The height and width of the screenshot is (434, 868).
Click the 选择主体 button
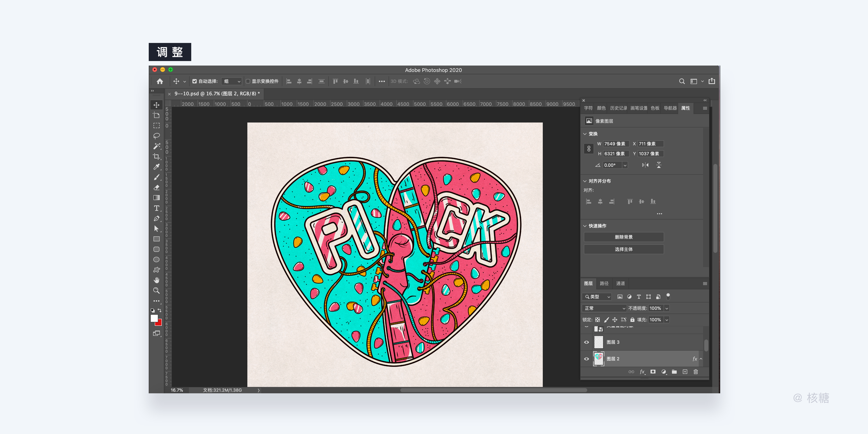point(623,249)
